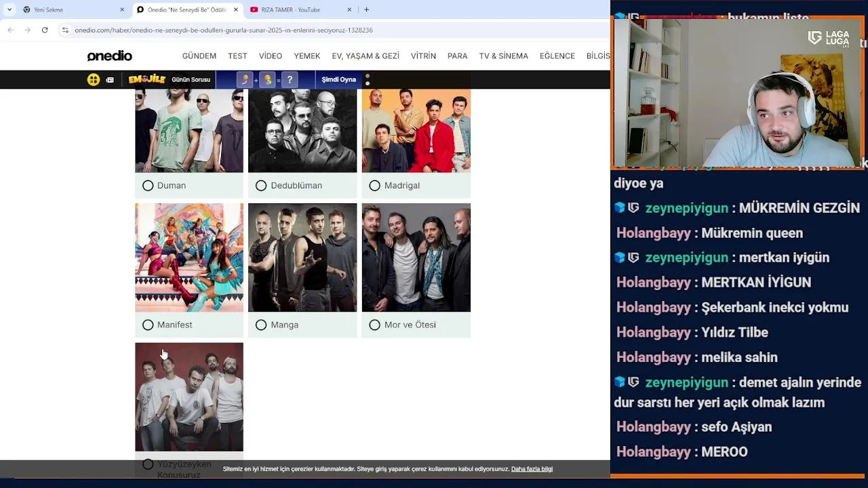868x488 pixels.
Task: Close the RIZA TAMER YouTube tab
Action: (x=349, y=9)
